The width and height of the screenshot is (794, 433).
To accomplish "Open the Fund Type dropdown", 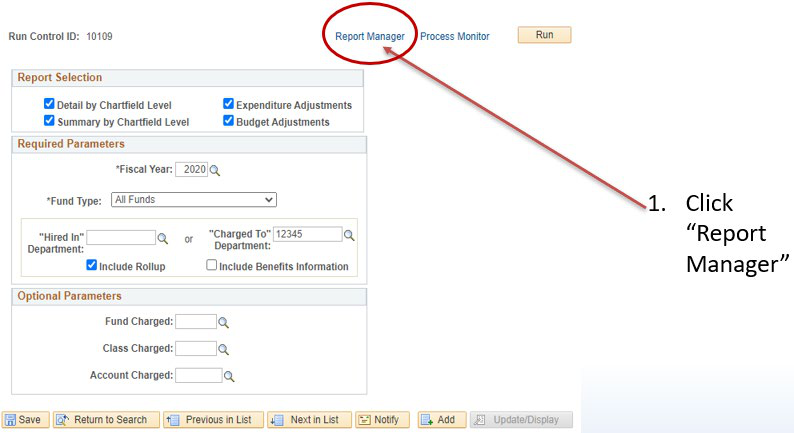I will click(x=194, y=200).
